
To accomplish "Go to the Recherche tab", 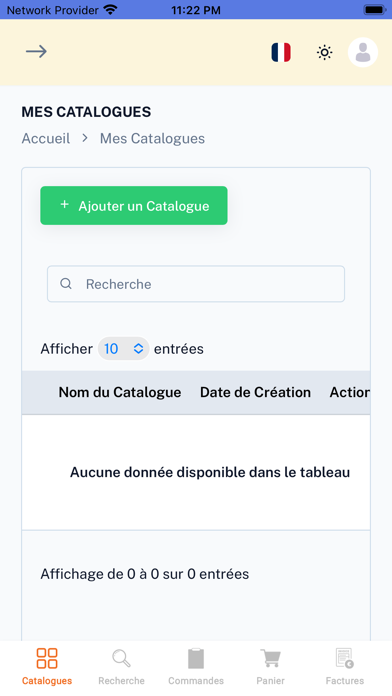I will pos(121,667).
